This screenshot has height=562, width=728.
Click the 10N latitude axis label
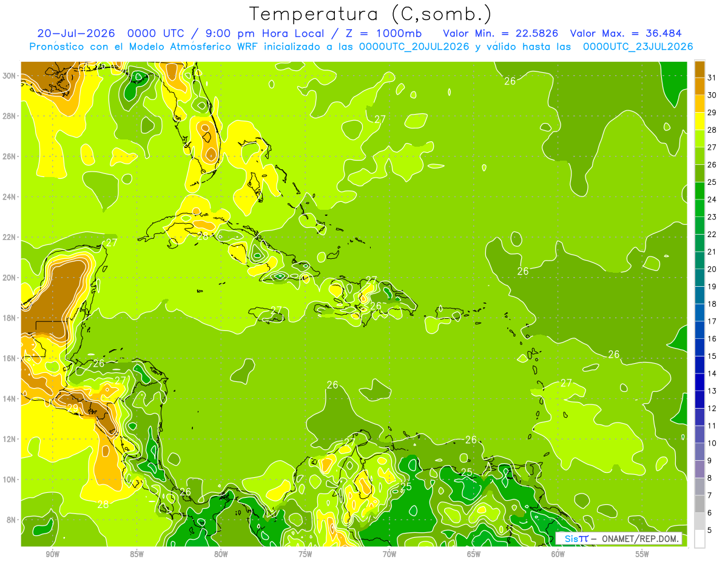pyautogui.click(x=10, y=480)
